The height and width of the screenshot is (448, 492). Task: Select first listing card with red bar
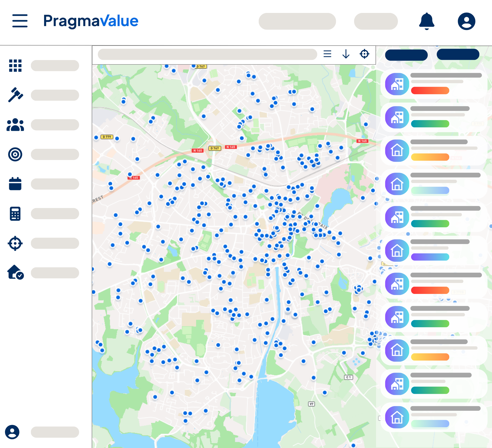433,84
